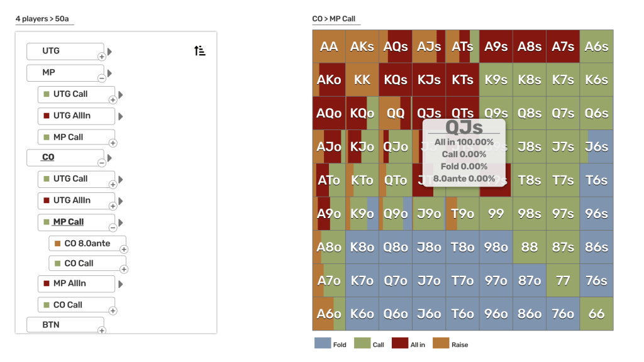This screenshot has width=644, height=362.
Task: Select the AA cell in range grid
Action: tap(329, 47)
